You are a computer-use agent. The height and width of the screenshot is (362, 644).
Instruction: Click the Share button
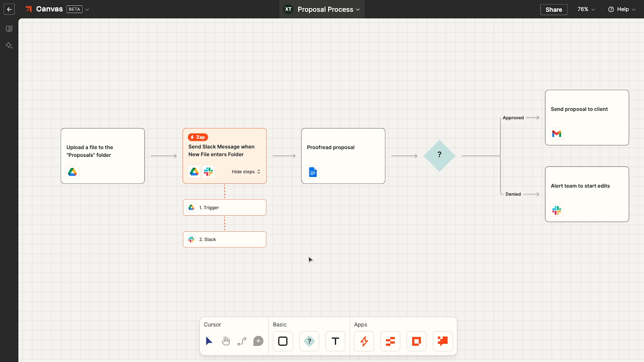tap(553, 9)
